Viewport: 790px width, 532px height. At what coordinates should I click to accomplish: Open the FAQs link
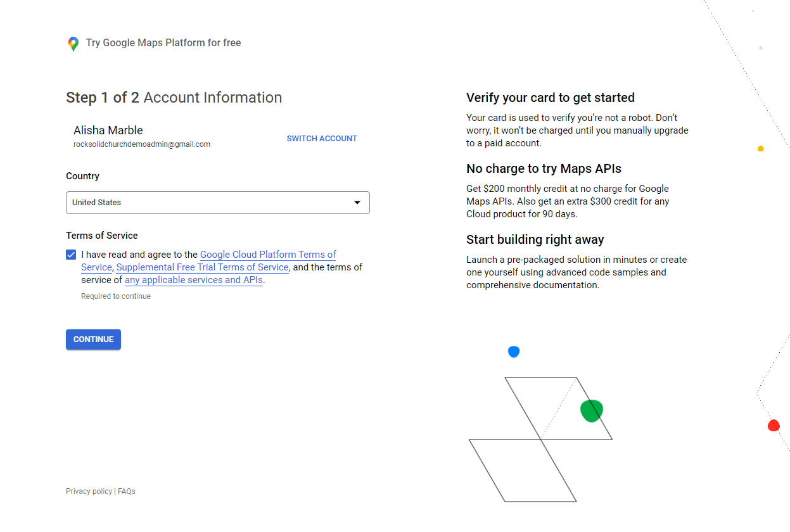tap(127, 491)
